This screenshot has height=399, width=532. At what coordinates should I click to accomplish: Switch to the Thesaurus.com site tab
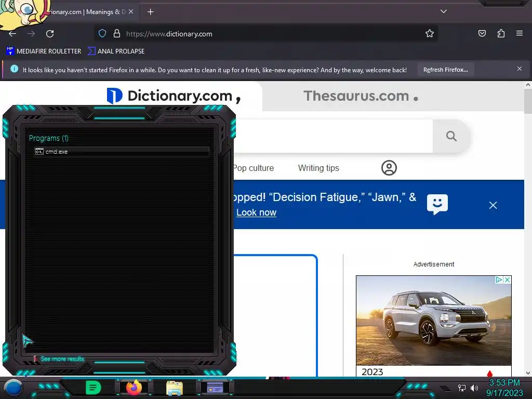point(361,96)
